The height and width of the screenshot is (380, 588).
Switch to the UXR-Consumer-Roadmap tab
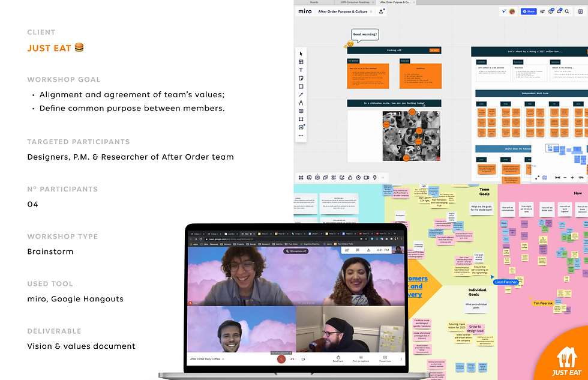pyautogui.click(x=355, y=2)
